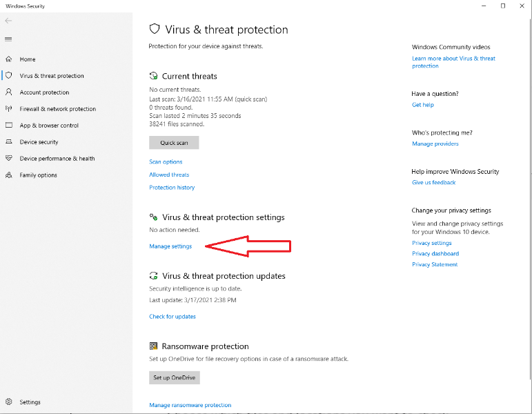
Task: Open Account protection section
Action: coord(44,92)
